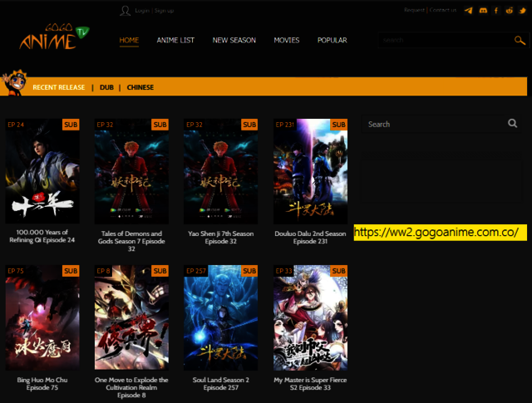Open the MOVIES menu item
The height and width of the screenshot is (403, 532).
click(x=287, y=40)
